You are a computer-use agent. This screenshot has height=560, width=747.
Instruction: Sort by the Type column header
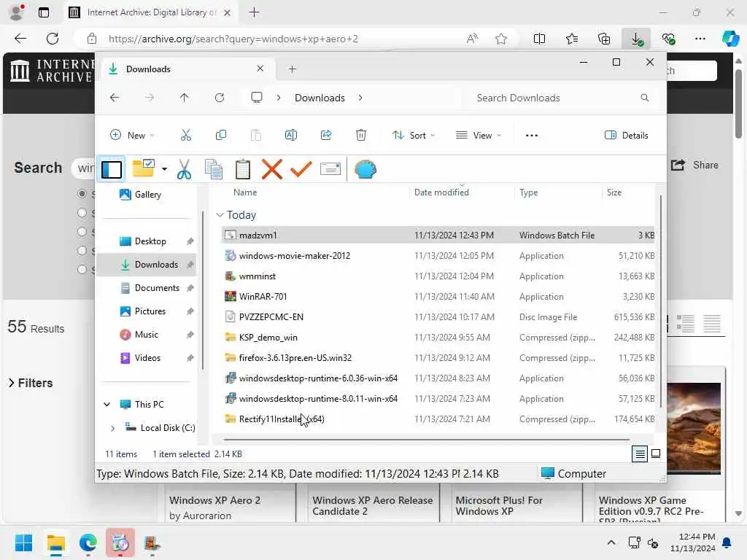[x=528, y=192]
